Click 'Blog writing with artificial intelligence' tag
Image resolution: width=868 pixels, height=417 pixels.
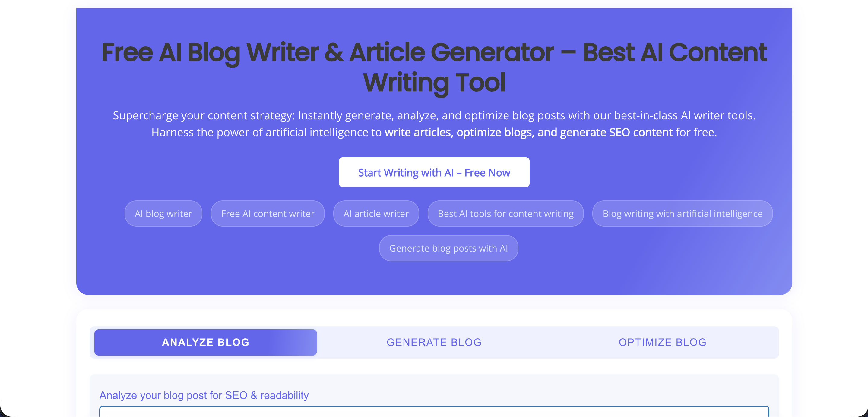pos(682,214)
